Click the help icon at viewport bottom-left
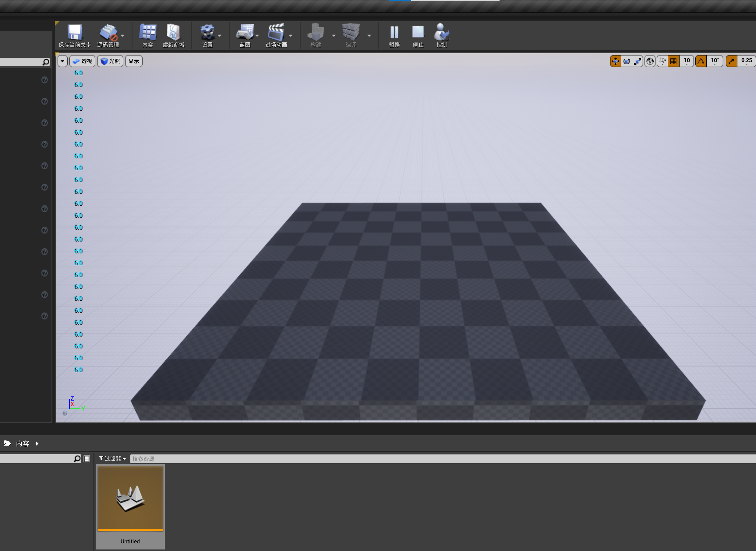Image resolution: width=756 pixels, height=551 pixels. coord(65,413)
